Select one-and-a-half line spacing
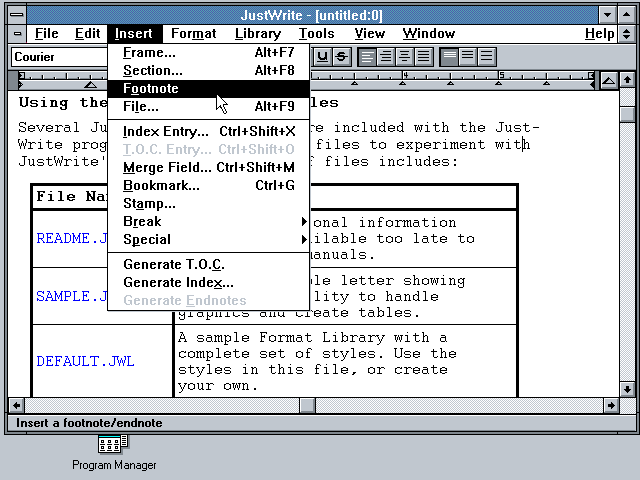Screen dimensions: 640x480 468,57
